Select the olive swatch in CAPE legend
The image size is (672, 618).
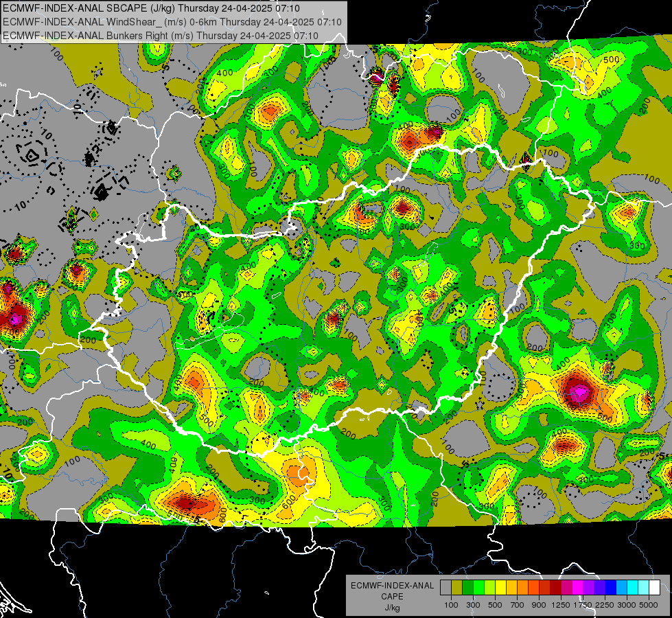pos(457,587)
